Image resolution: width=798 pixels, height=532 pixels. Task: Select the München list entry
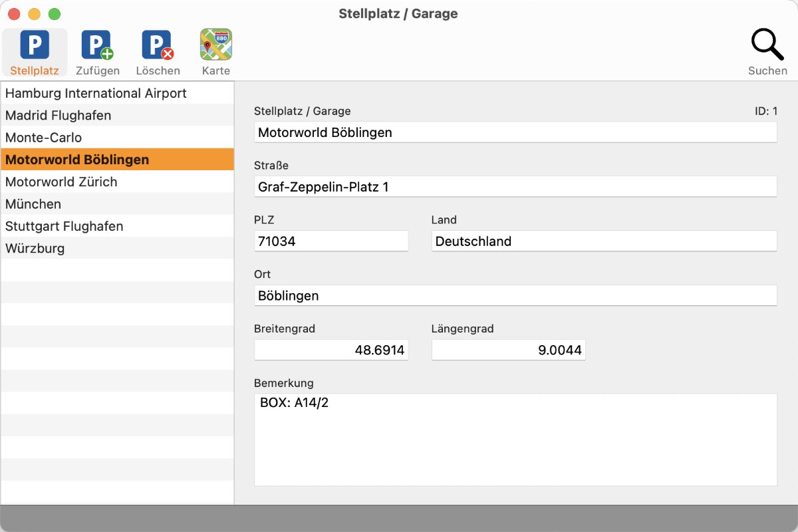(117, 203)
